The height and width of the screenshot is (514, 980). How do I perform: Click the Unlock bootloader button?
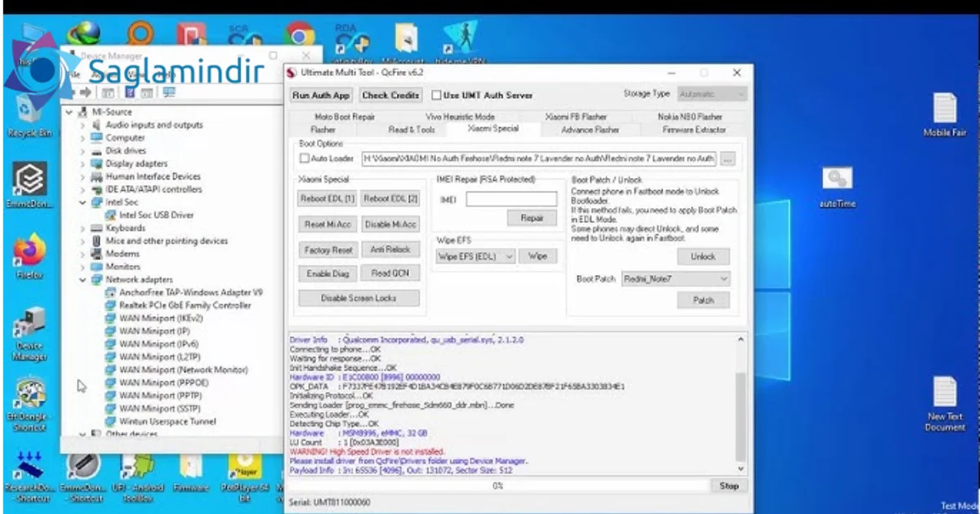coord(703,256)
